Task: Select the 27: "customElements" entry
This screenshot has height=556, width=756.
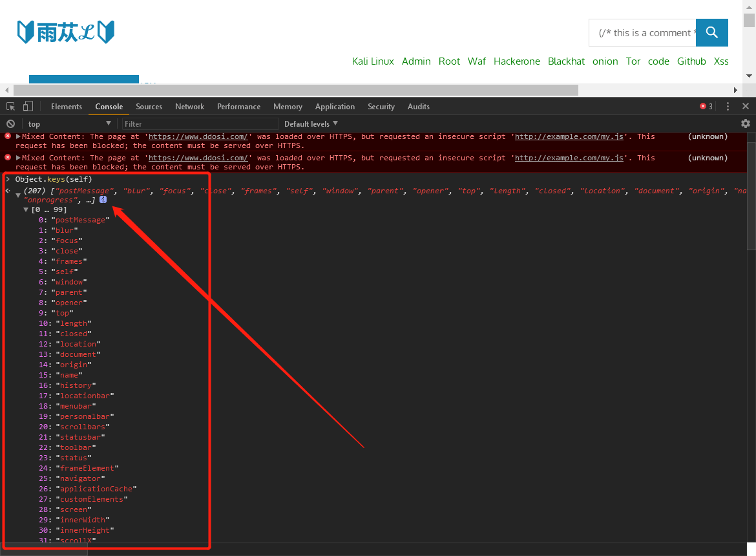Action: click(x=83, y=499)
